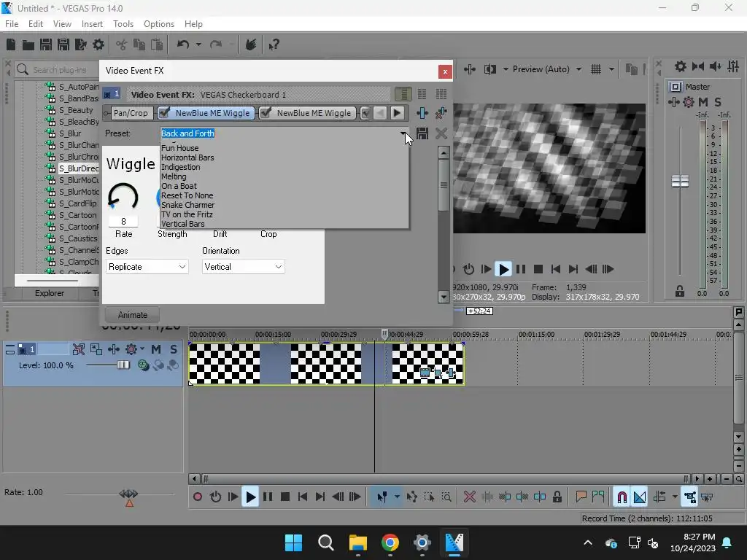Toggle Lock Fader Channels padlock
747x560 pixels.
tap(680, 291)
